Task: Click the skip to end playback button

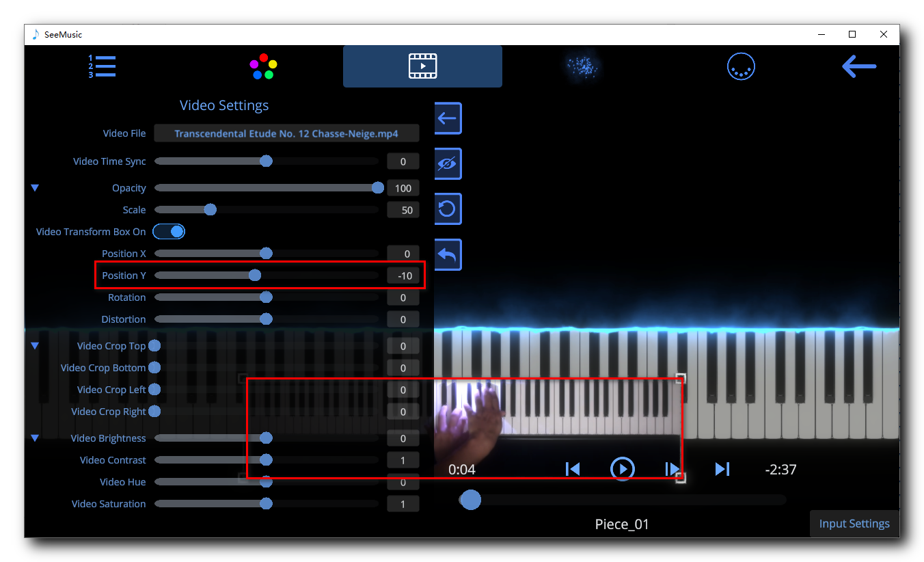Action: pyautogui.click(x=722, y=469)
